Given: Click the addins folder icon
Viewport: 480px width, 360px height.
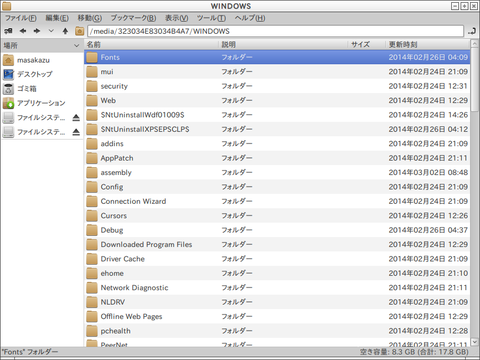Looking at the screenshot, I should pyautogui.click(x=92, y=144).
